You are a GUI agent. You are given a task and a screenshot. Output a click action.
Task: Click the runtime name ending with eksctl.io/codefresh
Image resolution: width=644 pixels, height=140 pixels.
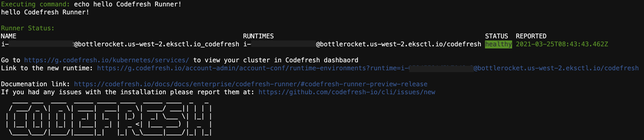click(x=362, y=44)
